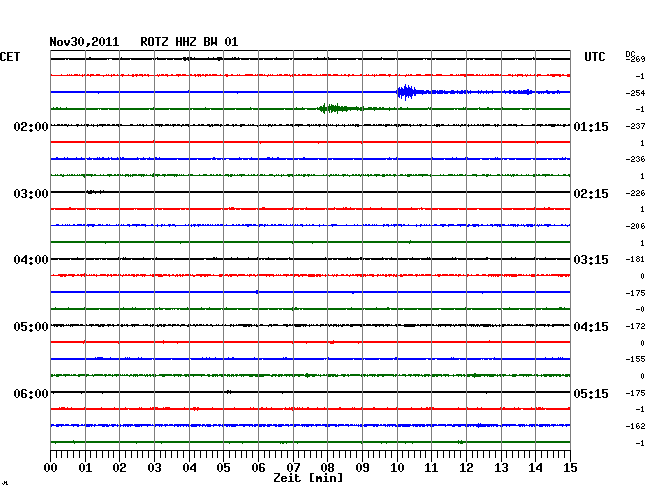Image resolution: width=650 pixels, height=494 pixels.
Task: Click the x-axis tick label 08
Action: [327, 468]
